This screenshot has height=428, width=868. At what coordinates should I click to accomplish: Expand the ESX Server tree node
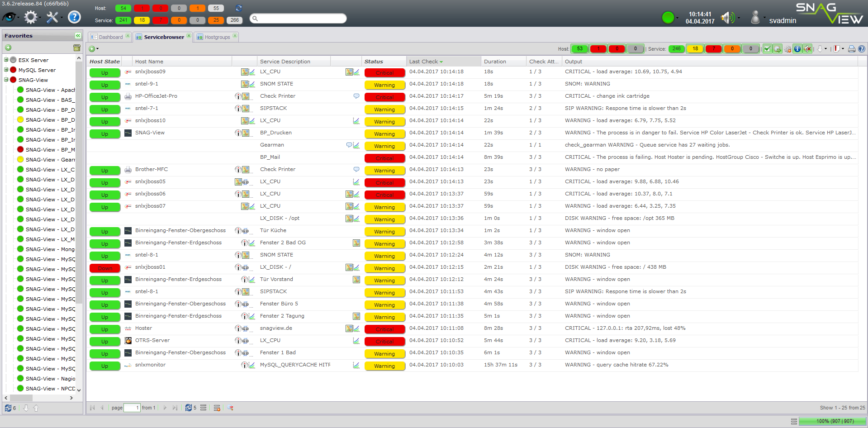tap(6, 60)
